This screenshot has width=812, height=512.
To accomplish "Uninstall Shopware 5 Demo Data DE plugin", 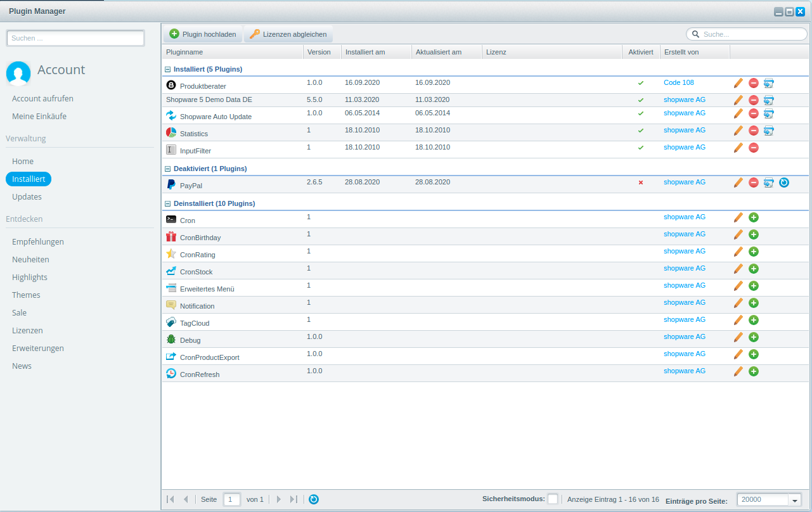I will [x=754, y=100].
